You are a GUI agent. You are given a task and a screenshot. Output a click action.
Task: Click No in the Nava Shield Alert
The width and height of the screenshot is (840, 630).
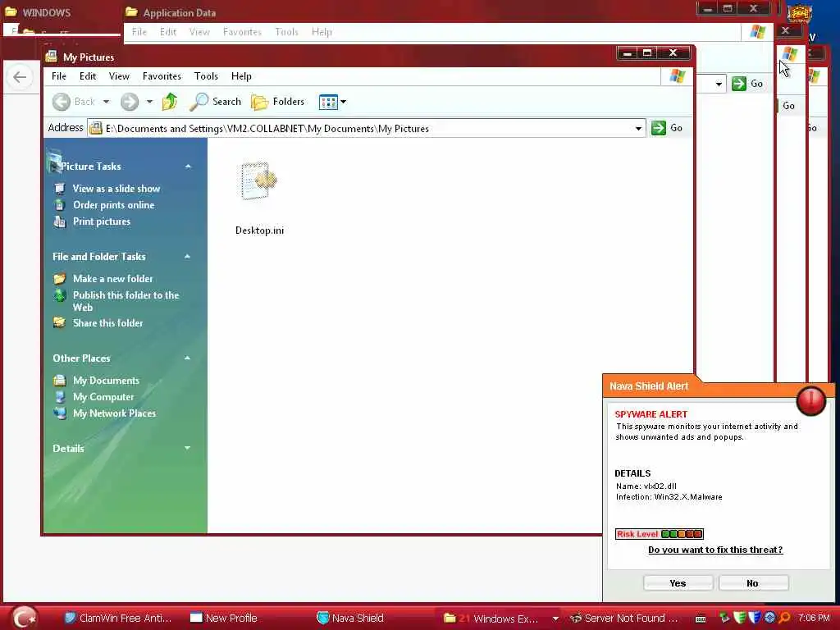(753, 583)
